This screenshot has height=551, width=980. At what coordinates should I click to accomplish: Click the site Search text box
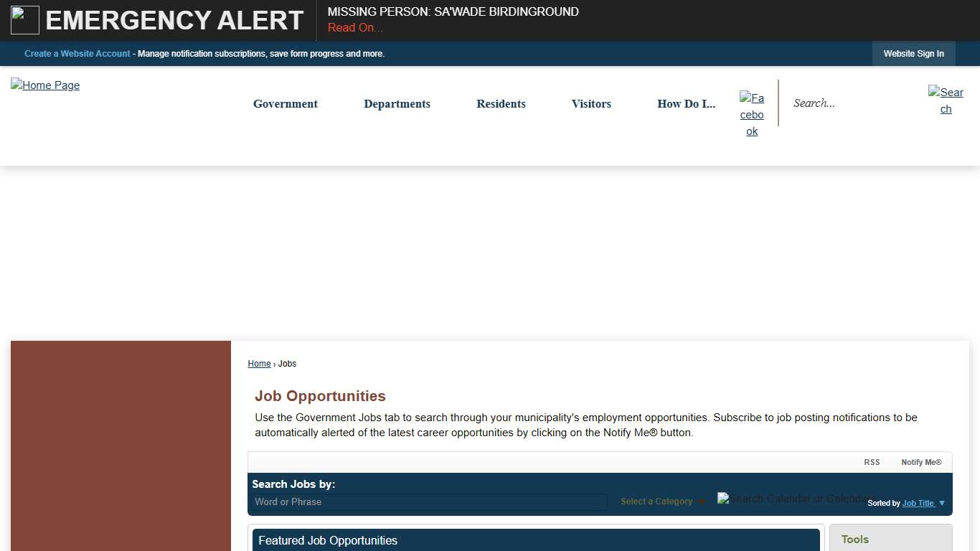pyautogui.click(x=854, y=103)
